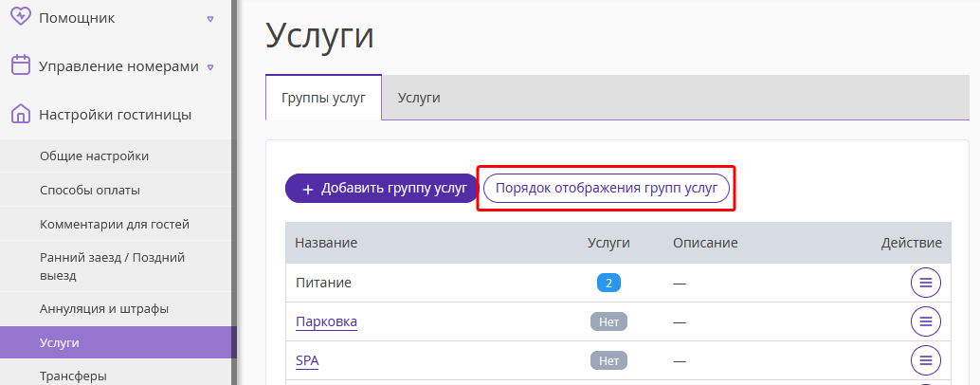Click the Управление номерами calendar icon
980x385 pixels.
21,65
